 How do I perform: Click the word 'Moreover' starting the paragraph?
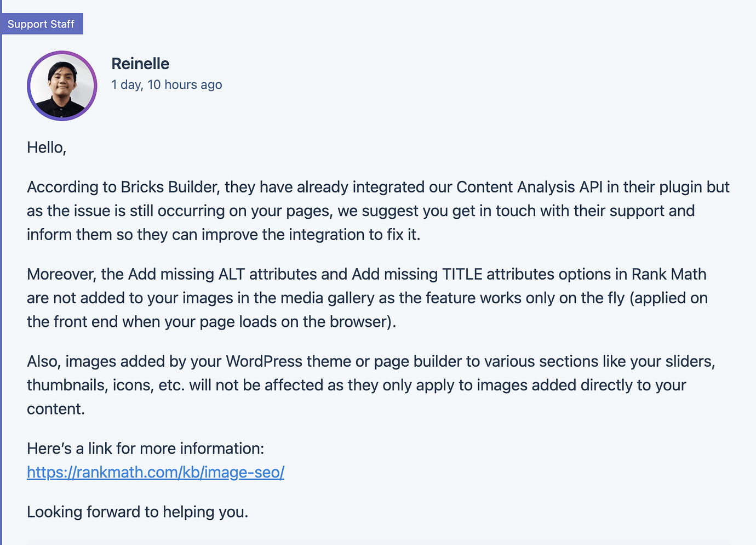click(61, 274)
